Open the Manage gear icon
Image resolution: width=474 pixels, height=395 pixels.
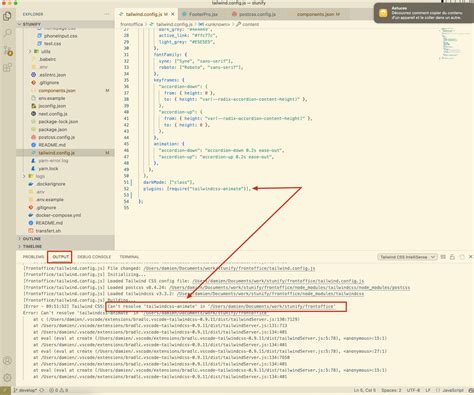tap(7, 378)
